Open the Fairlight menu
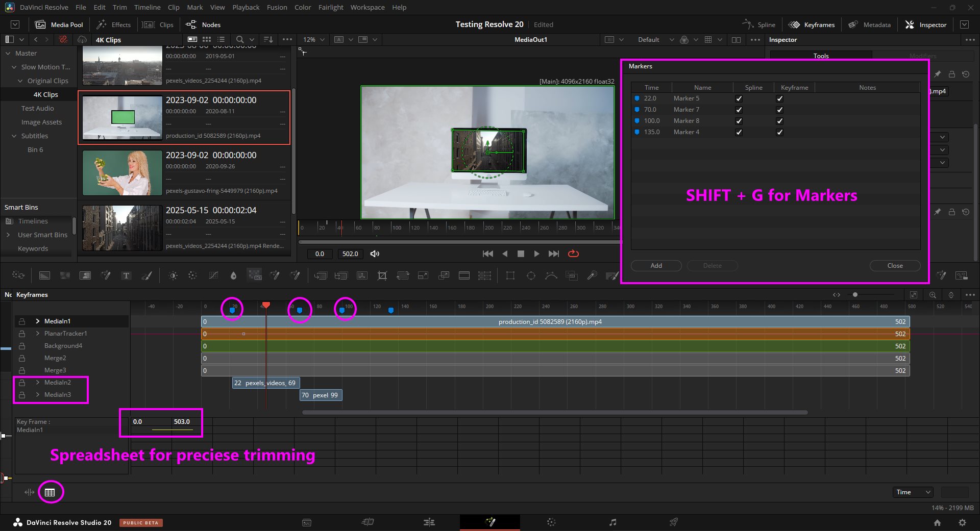Screen dimensions: 980x531 331,7
